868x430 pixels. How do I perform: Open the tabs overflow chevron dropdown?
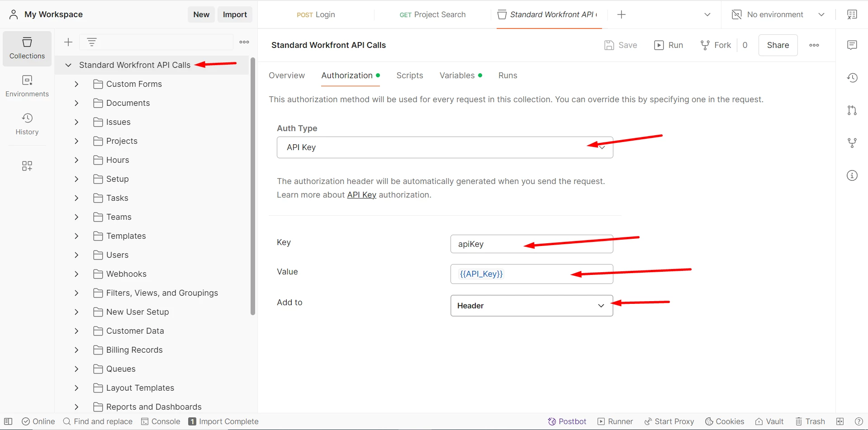coord(707,14)
